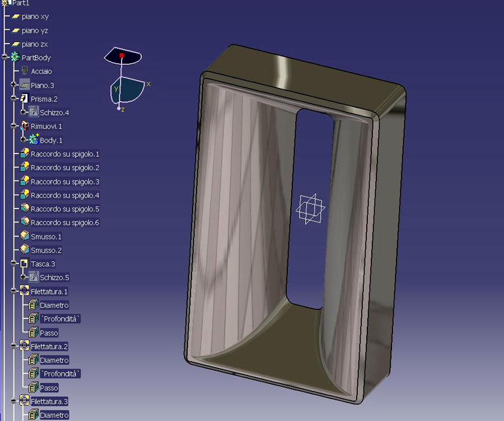The image size is (504, 421).
Task: Select the 'PartBody' tree label
Action: (36, 58)
